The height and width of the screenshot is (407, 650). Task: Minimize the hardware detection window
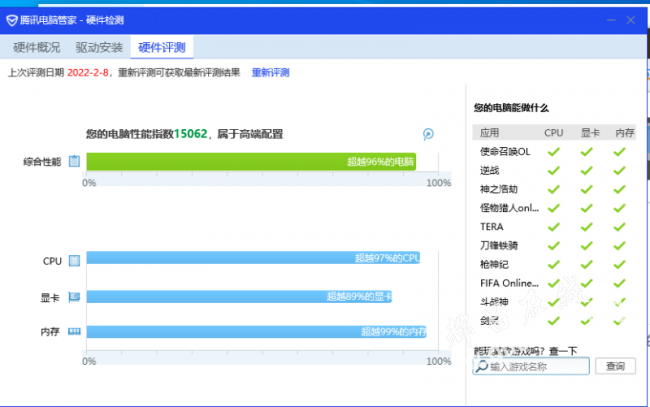[x=611, y=20]
